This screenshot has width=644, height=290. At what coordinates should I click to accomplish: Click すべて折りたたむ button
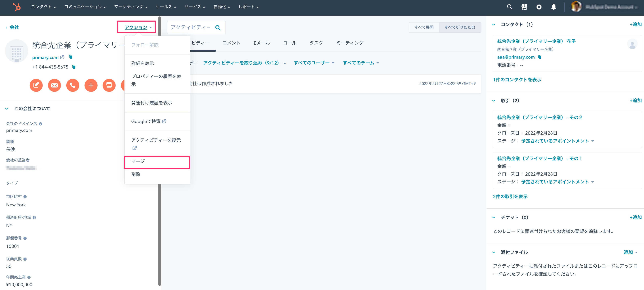[460, 27]
